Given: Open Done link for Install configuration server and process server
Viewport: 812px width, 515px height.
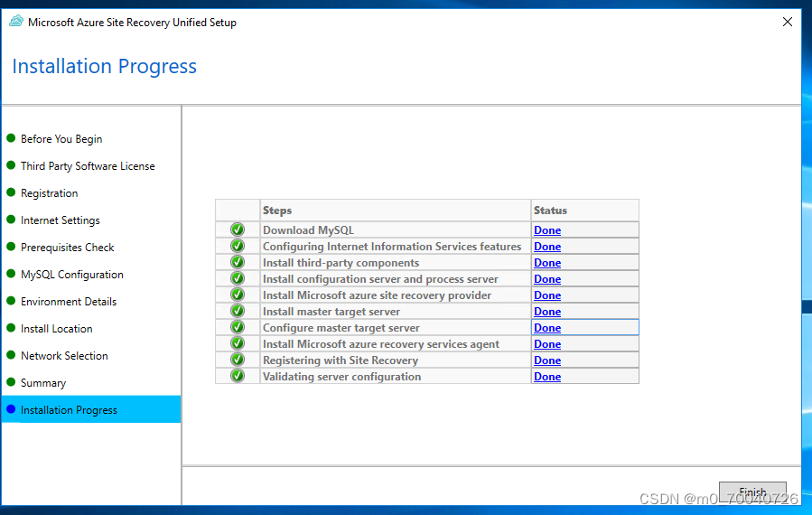Looking at the screenshot, I should pyautogui.click(x=547, y=279).
